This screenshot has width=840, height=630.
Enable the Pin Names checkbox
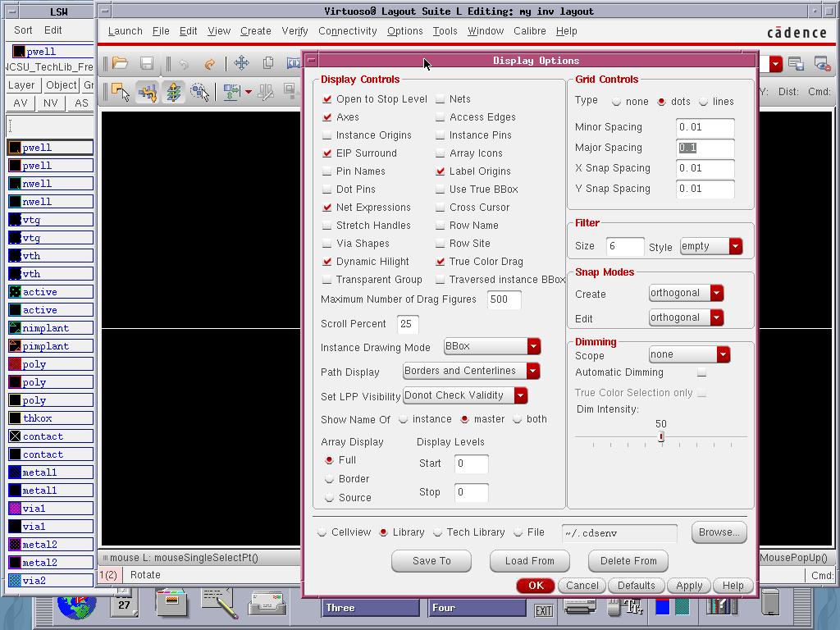pyautogui.click(x=326, y=171)
